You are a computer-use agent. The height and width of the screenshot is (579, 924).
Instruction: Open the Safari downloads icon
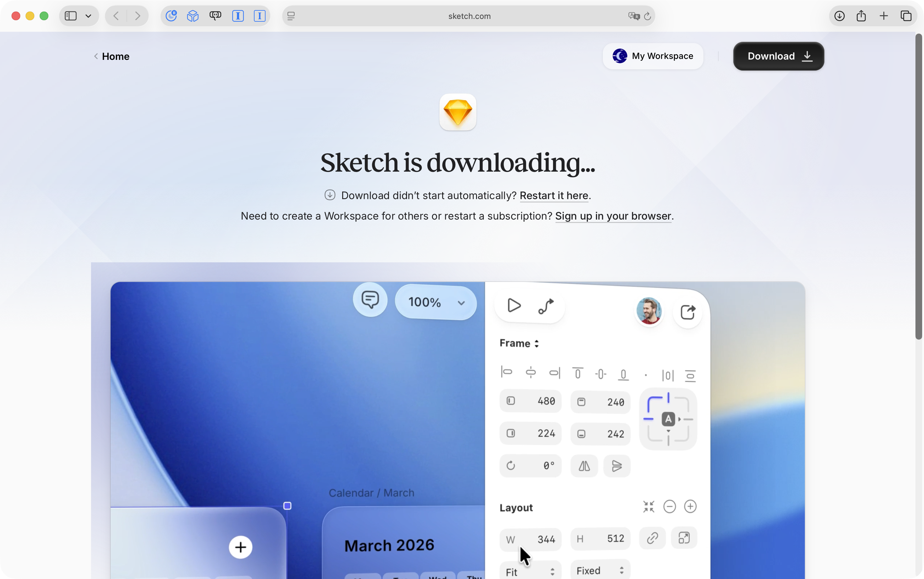839,16
